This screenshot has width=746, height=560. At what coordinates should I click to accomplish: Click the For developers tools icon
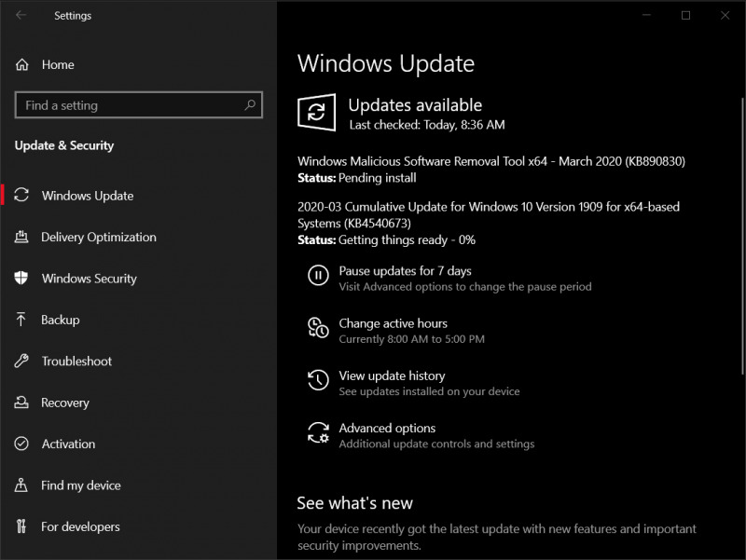(x=21, y=526)
